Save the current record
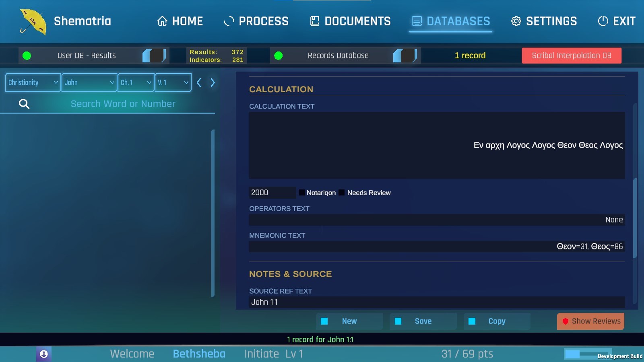Screen dimensions: 644x362 423,321
